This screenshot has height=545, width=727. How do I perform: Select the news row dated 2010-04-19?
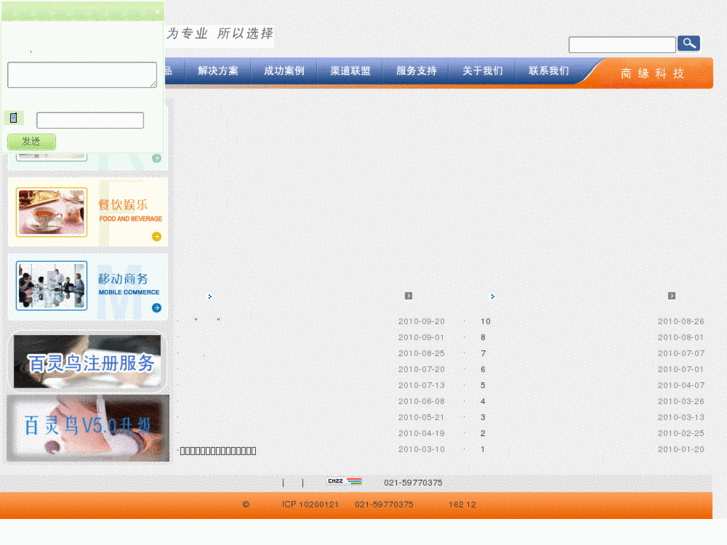pos(311,433)
